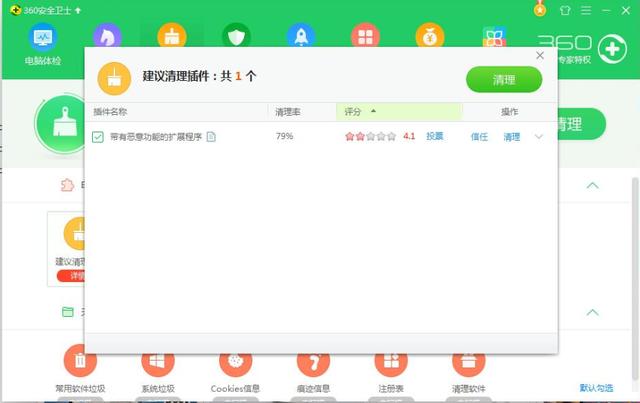Image resolution: width=640 pixels, height=403 pixels.
Task: Click the 投票 vote link
Action: pos(435,136)
